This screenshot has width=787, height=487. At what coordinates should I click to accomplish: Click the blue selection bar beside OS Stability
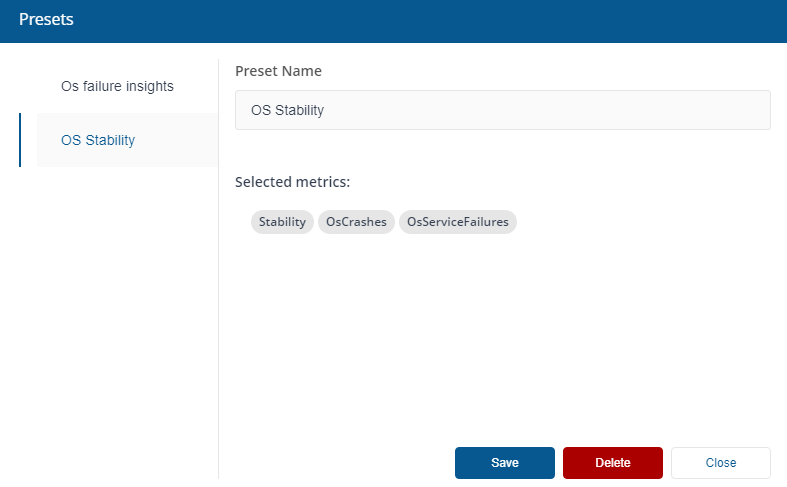[20, 140]
